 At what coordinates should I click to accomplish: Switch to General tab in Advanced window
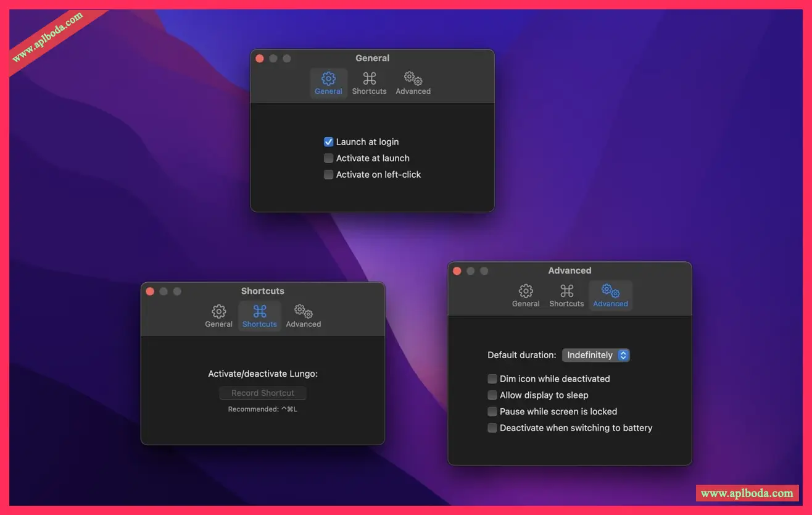coord(526,296)
